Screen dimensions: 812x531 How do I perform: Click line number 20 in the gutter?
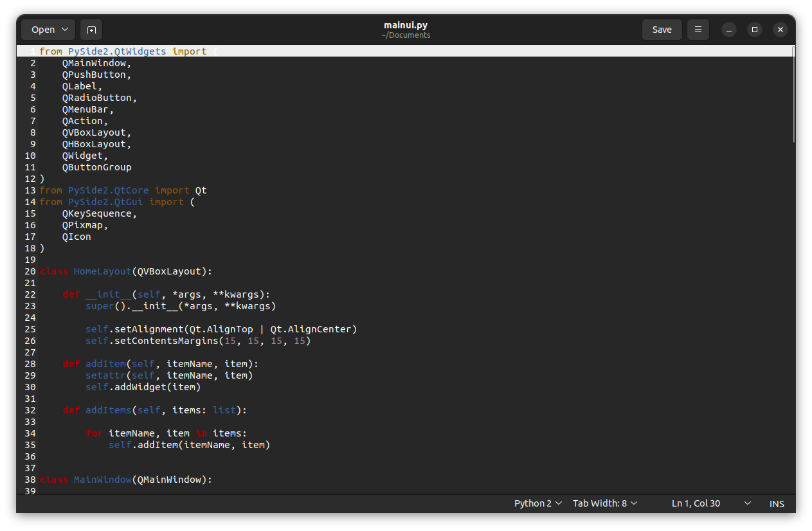pyautogui.click(x=30, y=271)
